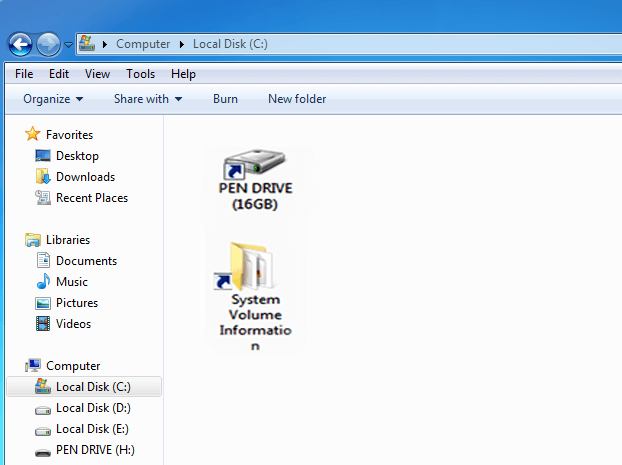Click the Back navigation arrow button
Viewport: 622px width, 465px height.
(21, 44)
